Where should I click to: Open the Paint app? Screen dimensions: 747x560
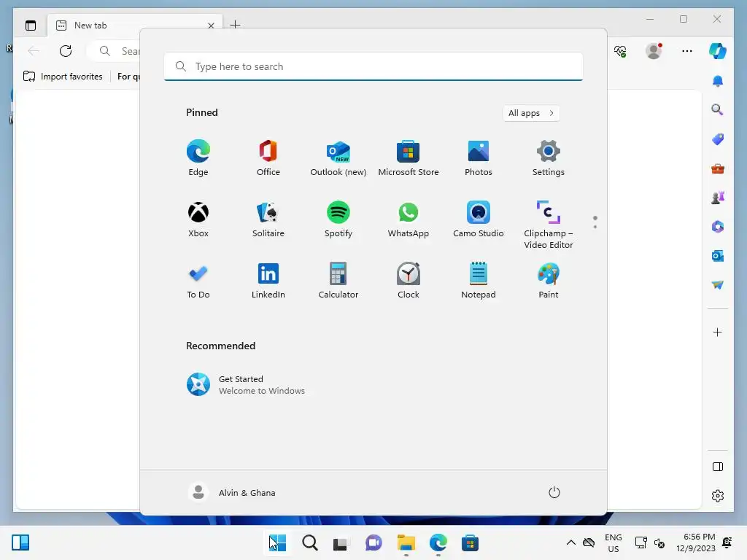[549, 281]
